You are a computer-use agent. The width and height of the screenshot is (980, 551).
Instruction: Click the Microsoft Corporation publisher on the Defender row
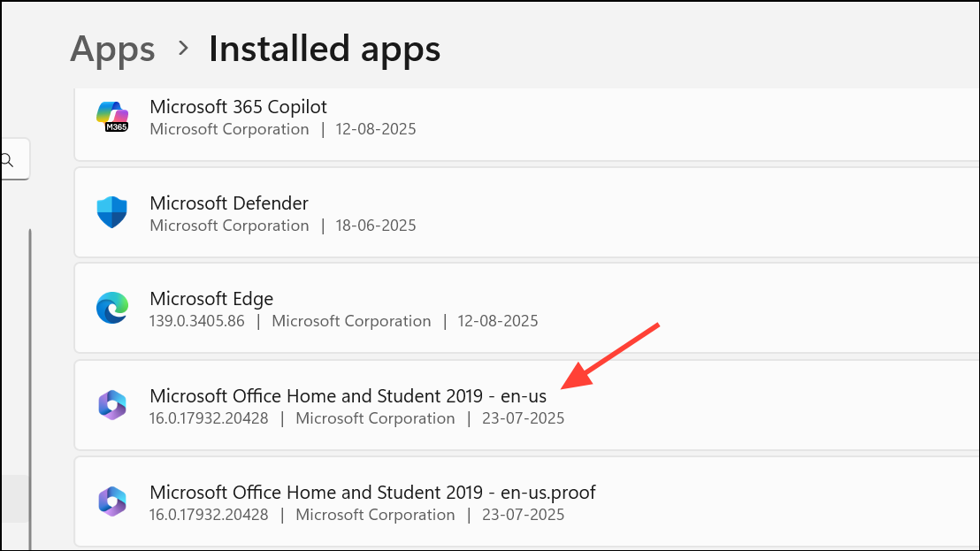coord(229,226)
